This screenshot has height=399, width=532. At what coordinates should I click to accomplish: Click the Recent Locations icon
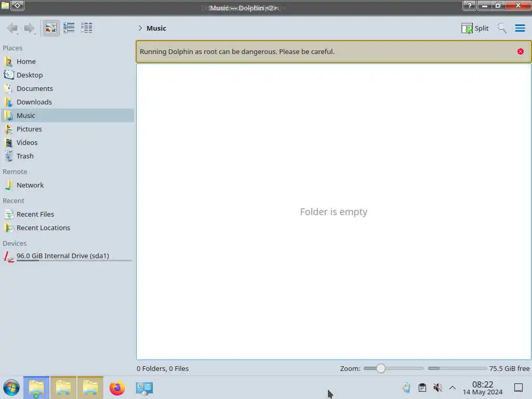tap(9, 228)
